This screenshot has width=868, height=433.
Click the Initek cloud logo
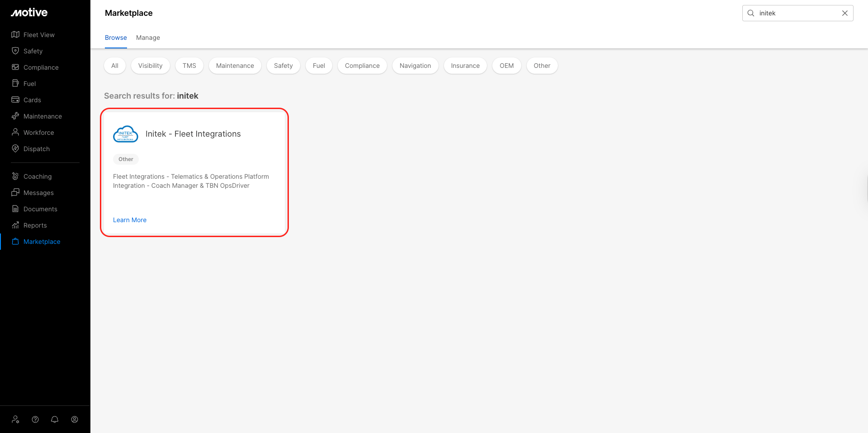[x=125, y=134]
